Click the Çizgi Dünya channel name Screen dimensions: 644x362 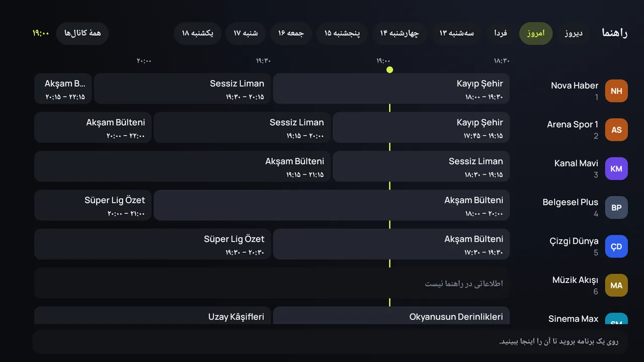574,241
